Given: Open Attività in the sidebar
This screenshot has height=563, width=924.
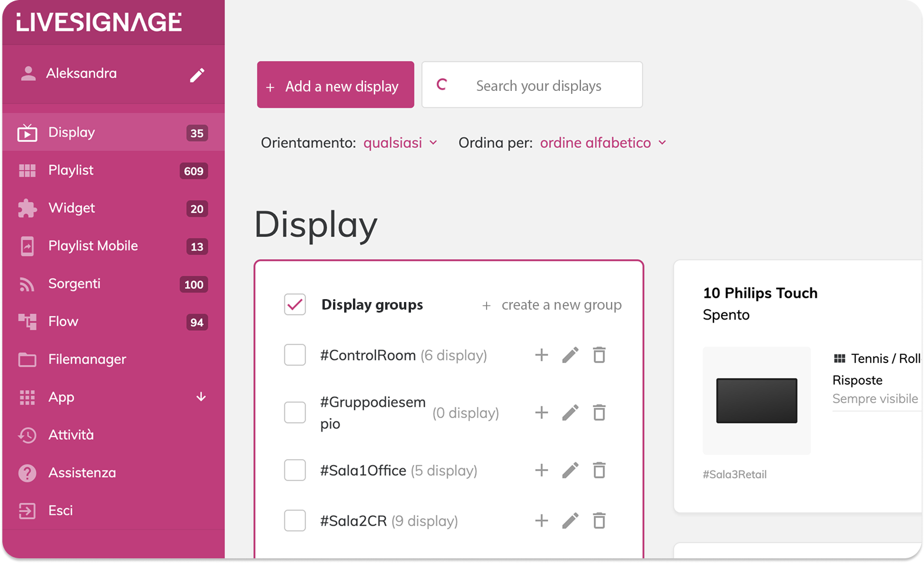Looking at the screenshot, I should coord(114,435).
